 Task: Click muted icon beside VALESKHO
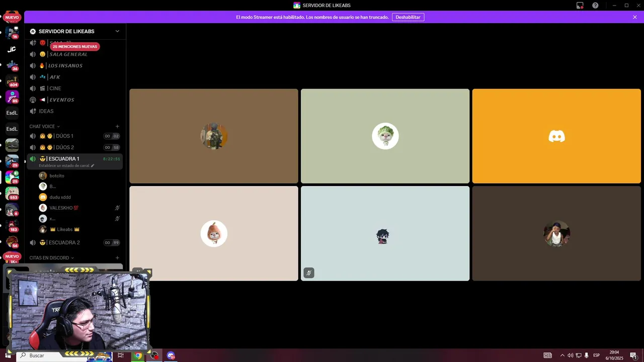(x=117, y=208)
